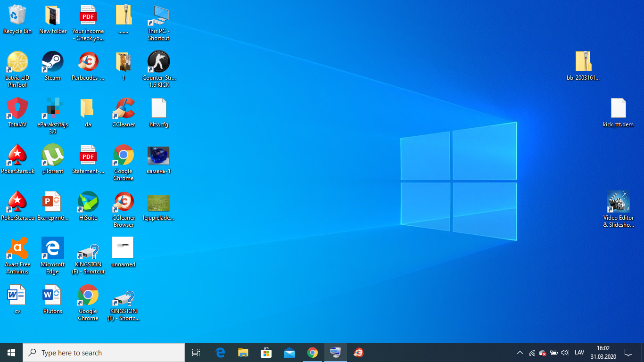This screenshot has height=362, width=644.
Task: Open the battery status tray icon
Action: tap(554, 353)
